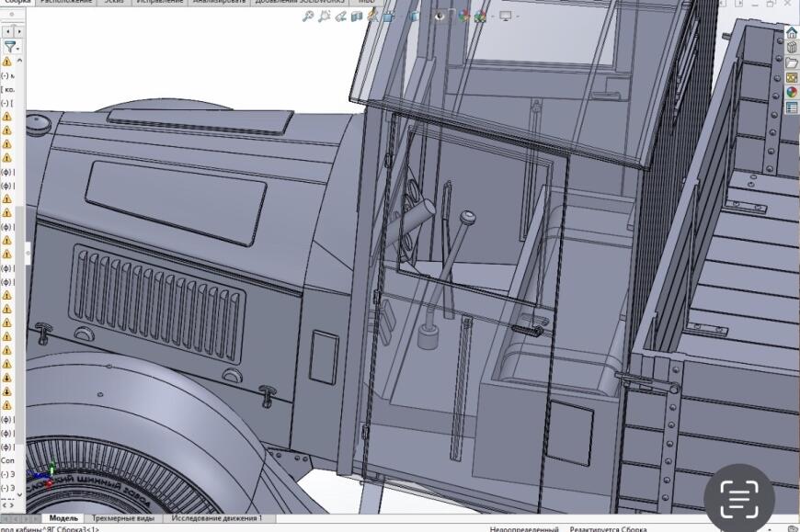Click status bar text Недоопределенный
Screen dimensions: 800x532
524,529
